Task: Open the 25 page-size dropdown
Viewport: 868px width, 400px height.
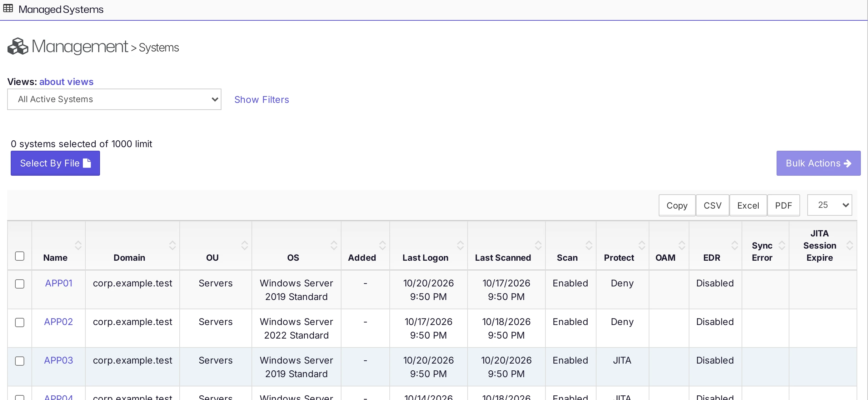Action: point(829,205)
